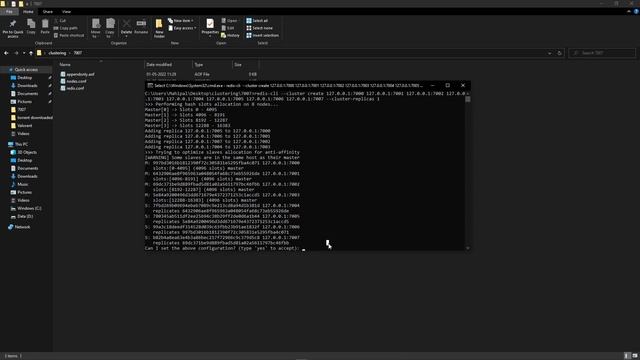Screen dimensions: 640x360
Task: Click the Search 7007 box
Action: [602, 53]
